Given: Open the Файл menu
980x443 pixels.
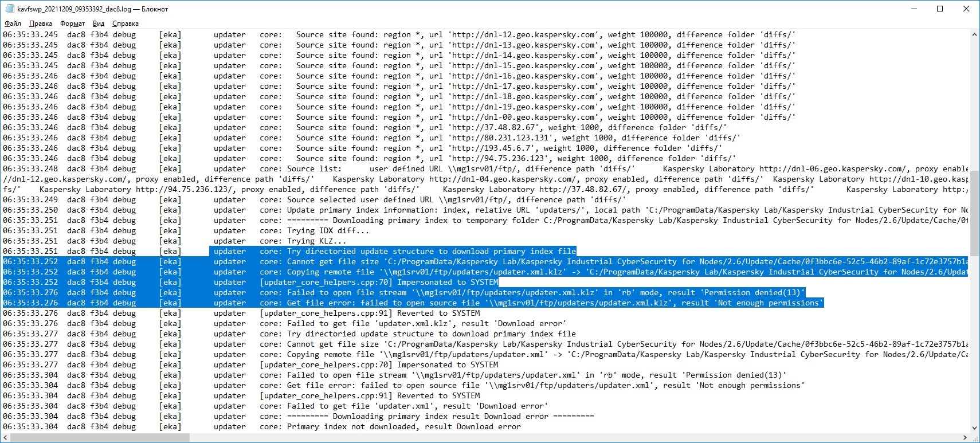Looking at the screenshot, I should (13, 23).
